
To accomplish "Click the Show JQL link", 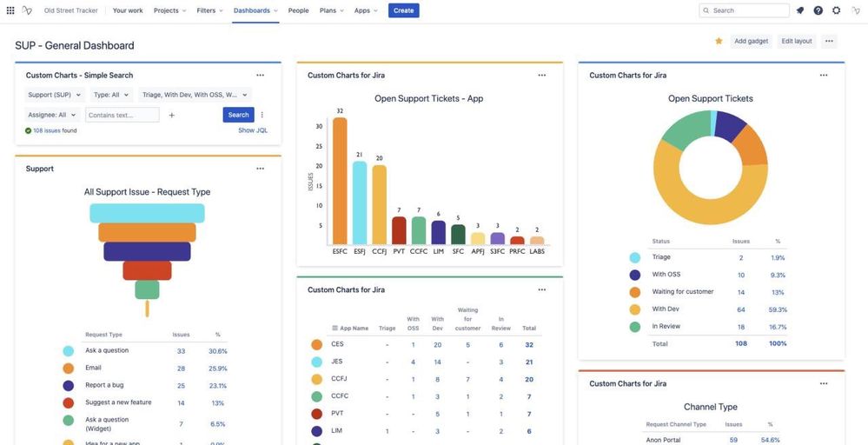I will click(x=253, y=130).
